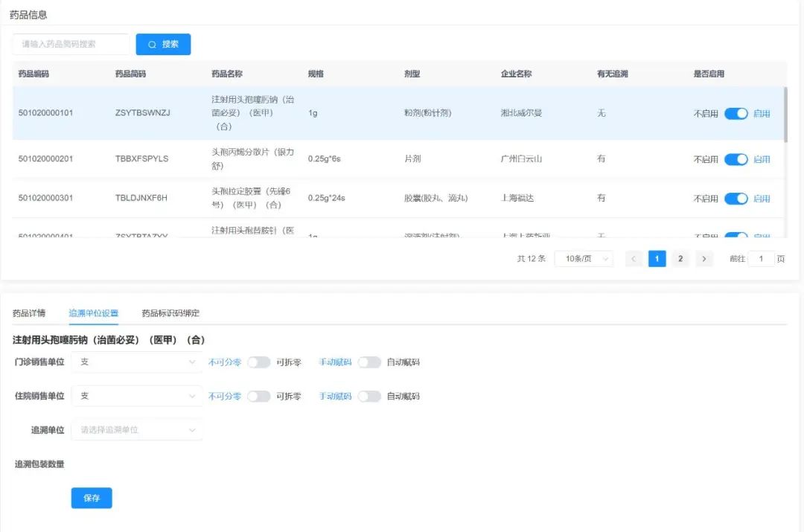Select page 1 in pagination

[657, 259]
